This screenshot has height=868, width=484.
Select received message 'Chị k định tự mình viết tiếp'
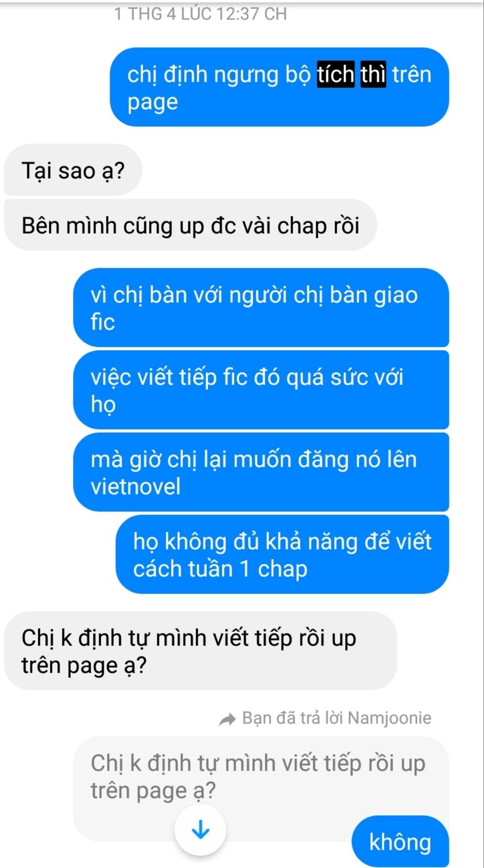coord(200,651)
